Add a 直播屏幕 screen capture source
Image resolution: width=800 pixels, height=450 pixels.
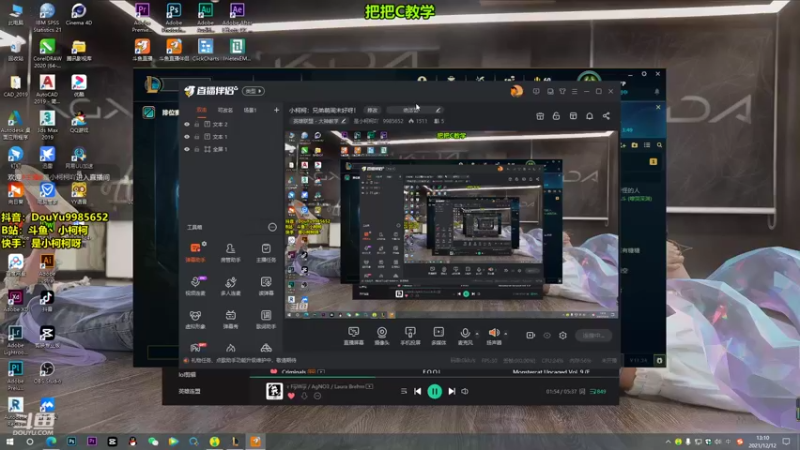pyautogui.click(x=354, y=336)
